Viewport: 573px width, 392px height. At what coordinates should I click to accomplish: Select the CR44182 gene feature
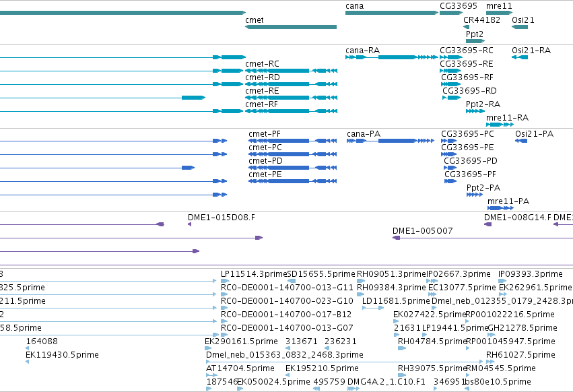[x=467, y=27]
